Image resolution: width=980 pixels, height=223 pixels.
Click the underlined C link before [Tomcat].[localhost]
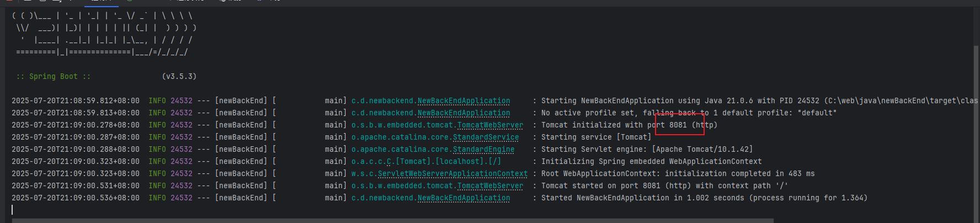[388, 162]
